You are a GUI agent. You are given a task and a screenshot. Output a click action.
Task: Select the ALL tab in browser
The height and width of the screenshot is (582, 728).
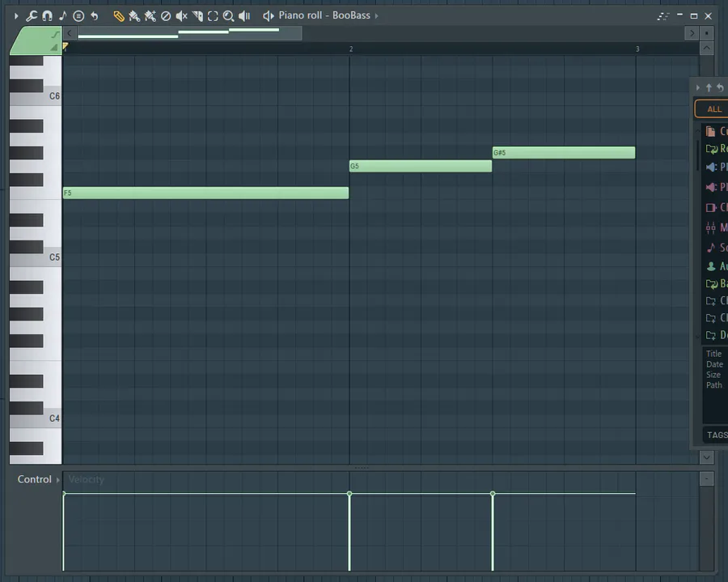point(713,109)
